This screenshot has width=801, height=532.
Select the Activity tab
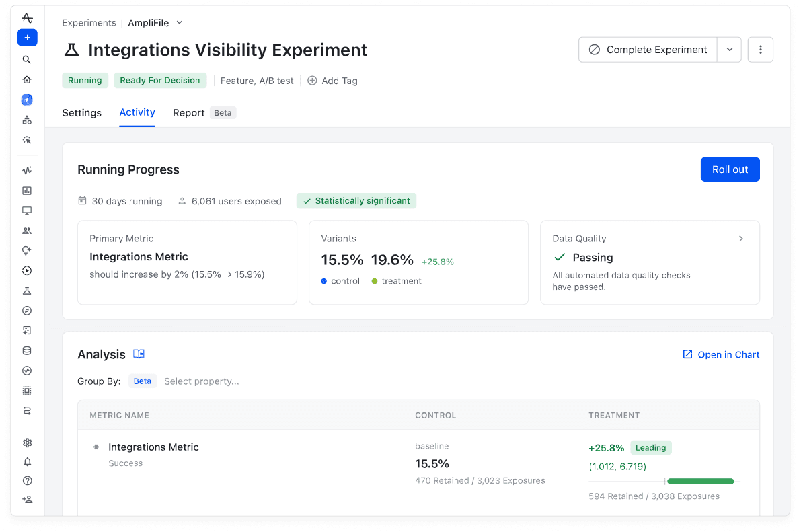137,112
